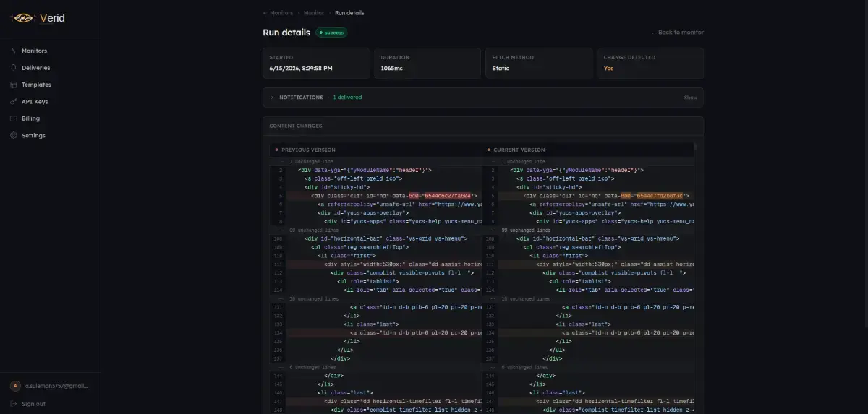Go to Monitors breadcrumb
The image size is (868, 414).
coord(281,13)
